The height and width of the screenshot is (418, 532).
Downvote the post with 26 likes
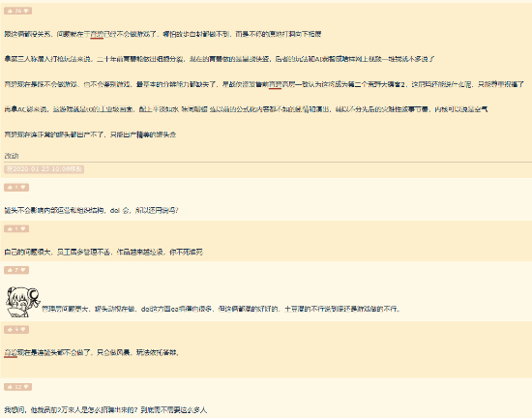(x=26, y=11)
